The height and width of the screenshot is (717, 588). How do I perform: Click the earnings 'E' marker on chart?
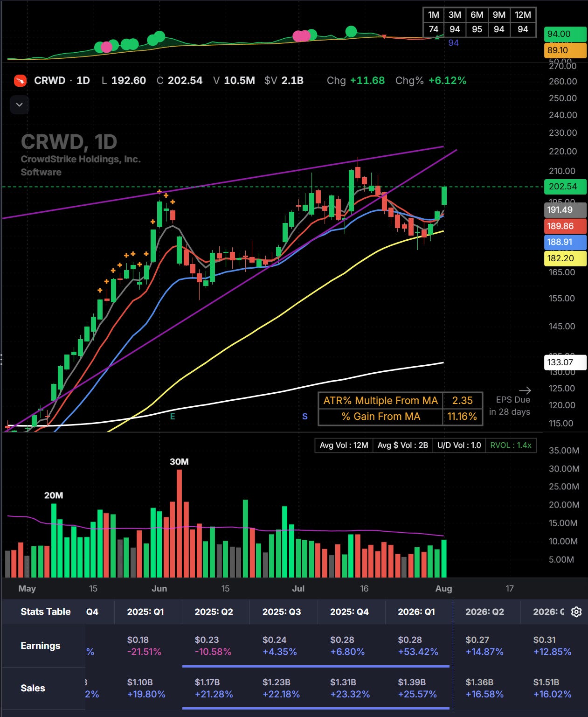[173, 416]
